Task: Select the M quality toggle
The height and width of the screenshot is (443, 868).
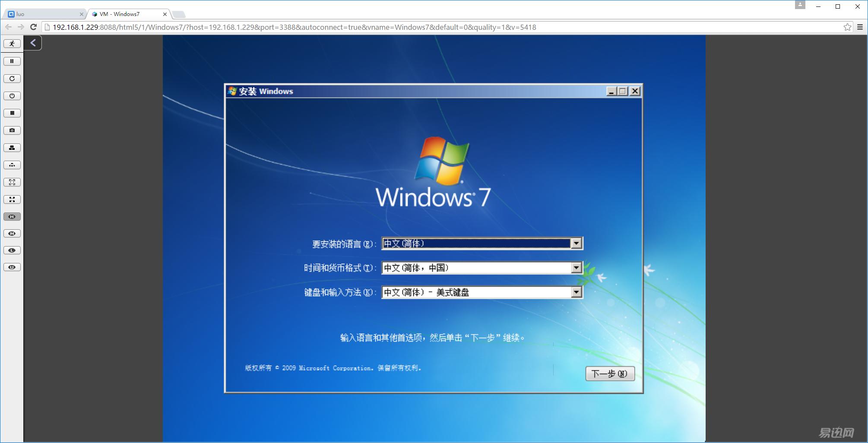Action: tap(12, 234)
